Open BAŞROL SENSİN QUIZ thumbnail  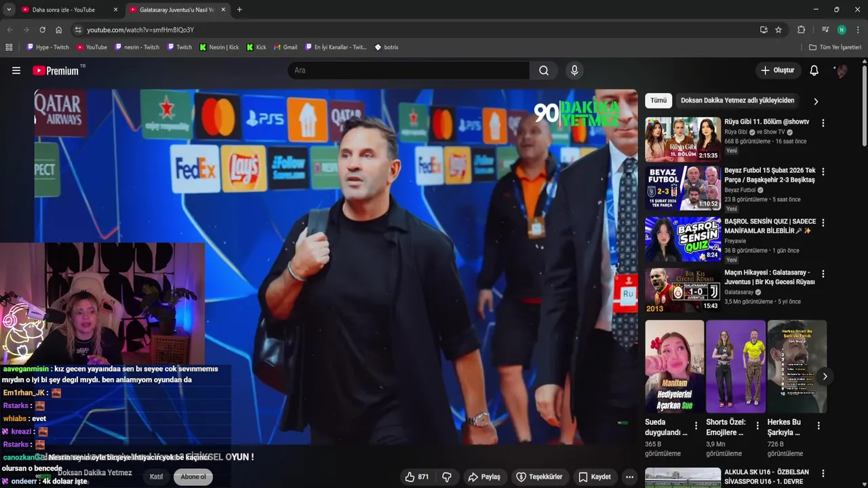(683, 239)
